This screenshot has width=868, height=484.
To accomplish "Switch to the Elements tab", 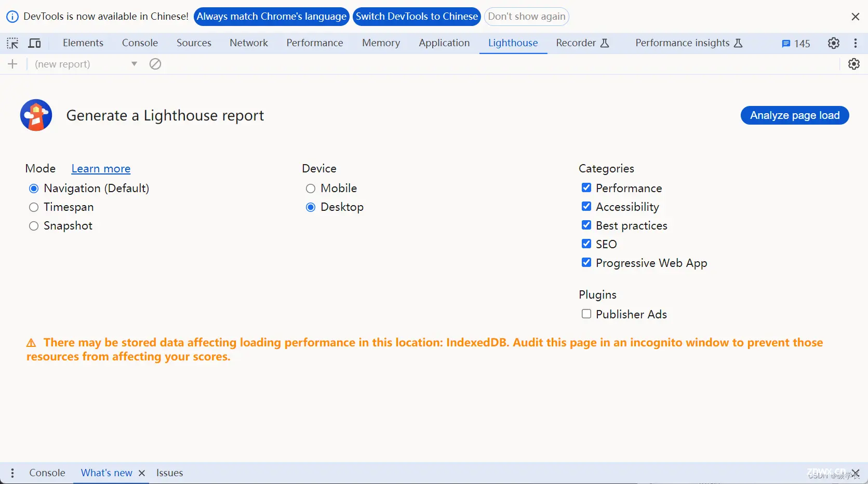I will 83,43.
